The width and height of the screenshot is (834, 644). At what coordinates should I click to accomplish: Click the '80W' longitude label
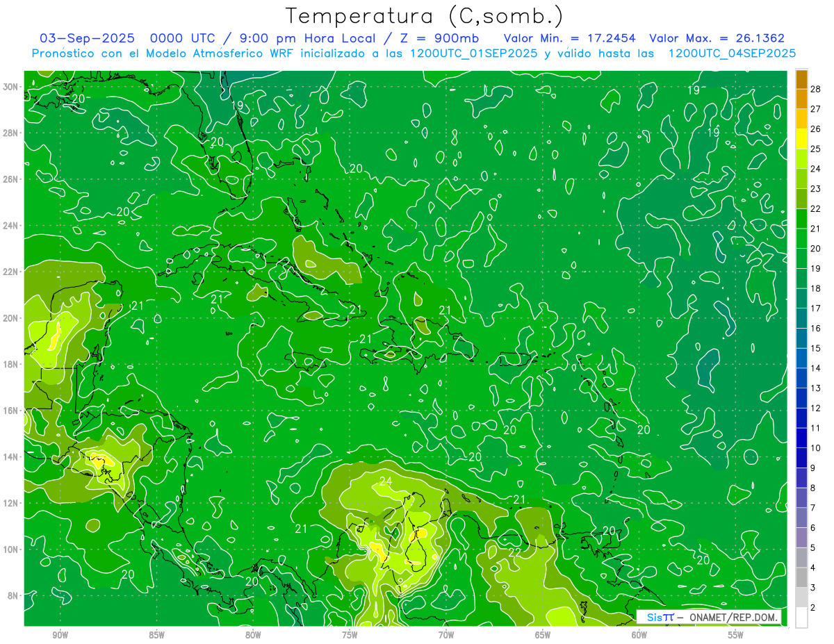click(253, 635)
